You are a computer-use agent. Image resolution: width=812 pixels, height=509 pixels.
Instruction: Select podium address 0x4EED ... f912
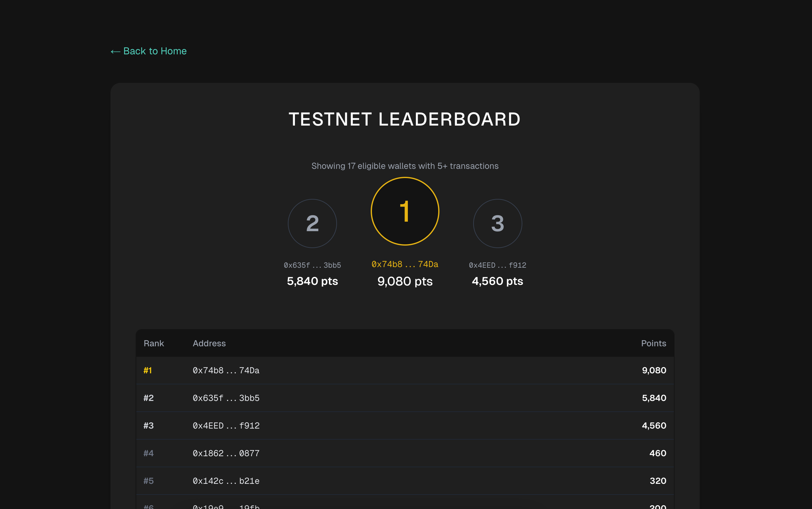coord(497,265)
